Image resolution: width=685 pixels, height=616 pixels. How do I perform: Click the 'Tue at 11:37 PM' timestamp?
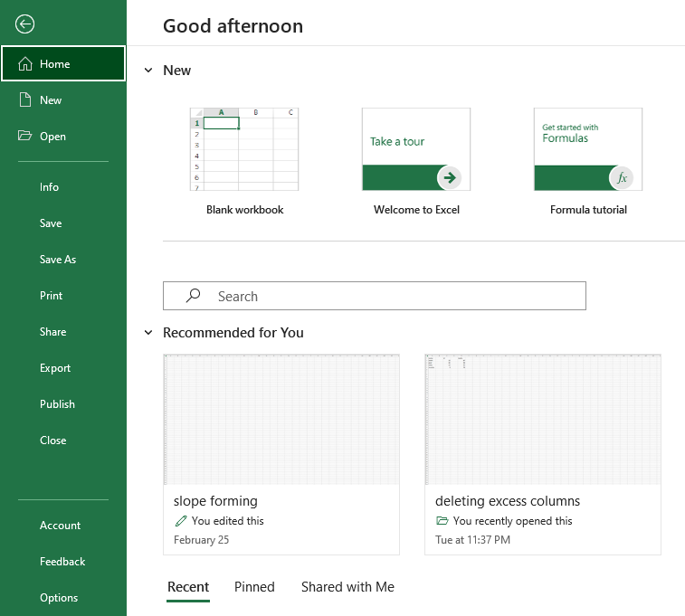472,540
